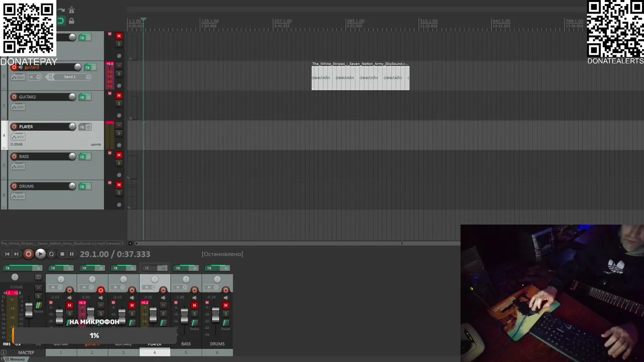Select the BASS track name in track panel
Viewport: 644px width, 362px height.
click(24, 156)
